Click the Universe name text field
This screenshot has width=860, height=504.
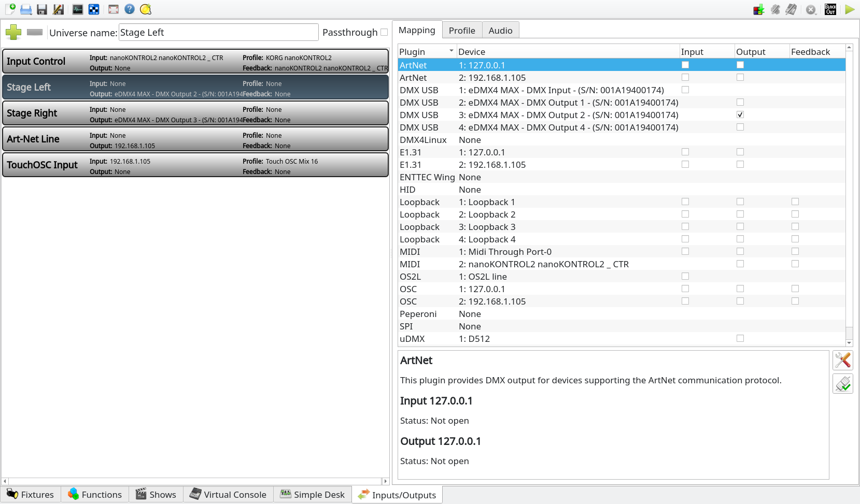218,32
